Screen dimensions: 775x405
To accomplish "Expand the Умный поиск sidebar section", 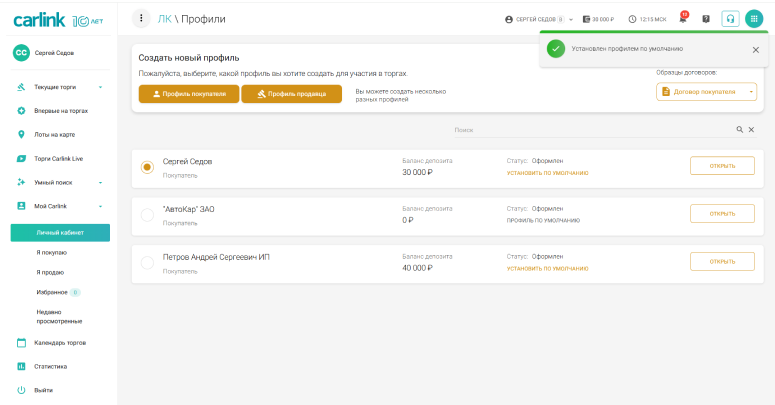I will (x=100, y=182).
